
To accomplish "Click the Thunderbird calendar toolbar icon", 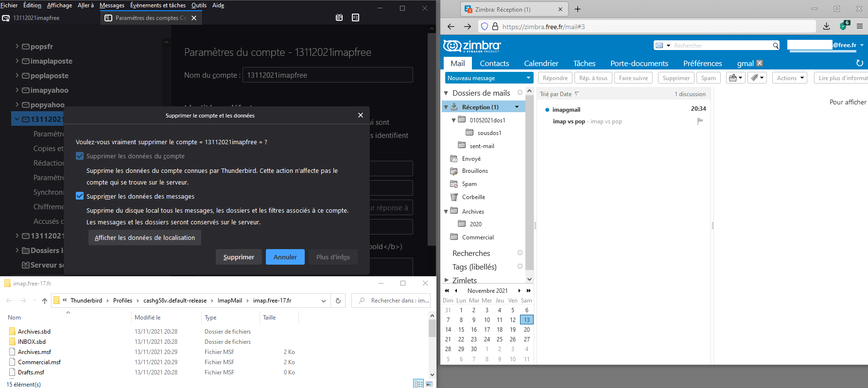I will pyautogui.click(x=339, y=17).
